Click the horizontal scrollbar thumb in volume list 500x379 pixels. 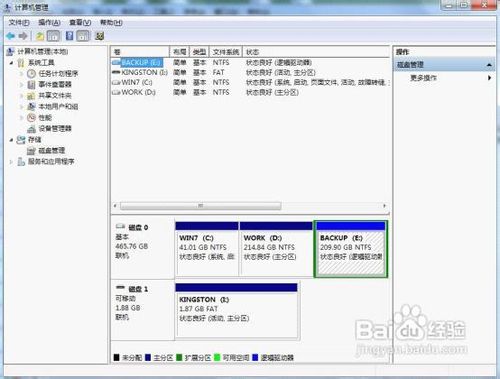[200, 206]
